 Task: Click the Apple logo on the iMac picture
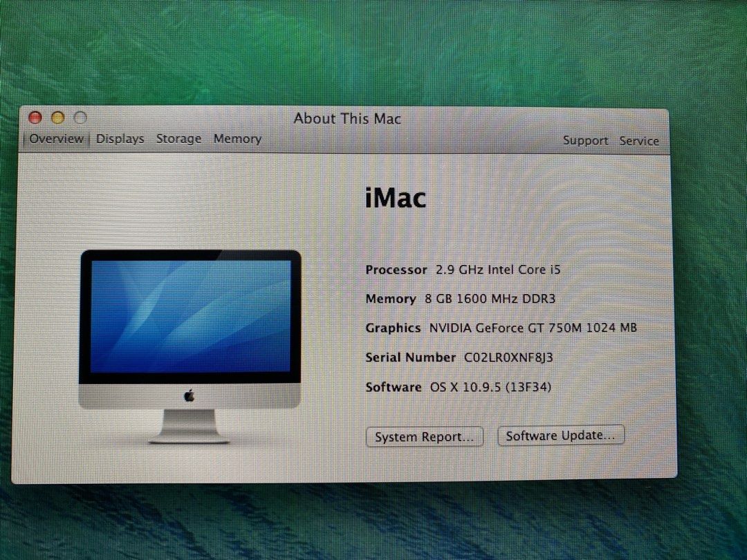click(189, 394)
